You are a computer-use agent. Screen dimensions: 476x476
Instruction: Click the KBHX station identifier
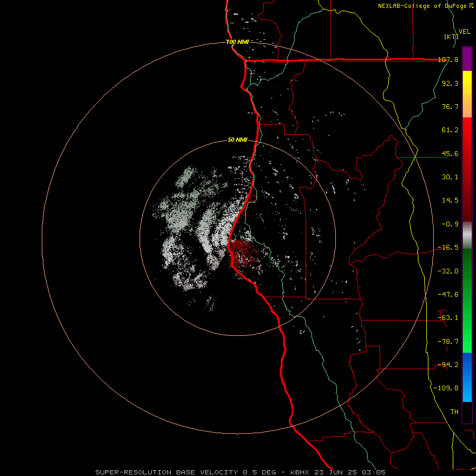point(300,472)
